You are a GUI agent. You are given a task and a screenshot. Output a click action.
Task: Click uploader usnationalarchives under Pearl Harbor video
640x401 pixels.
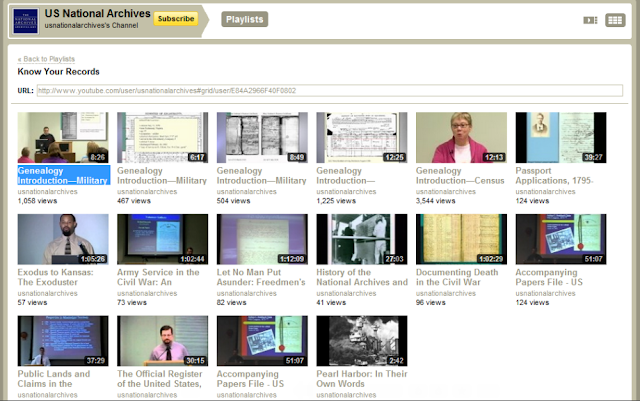point(346,395)
